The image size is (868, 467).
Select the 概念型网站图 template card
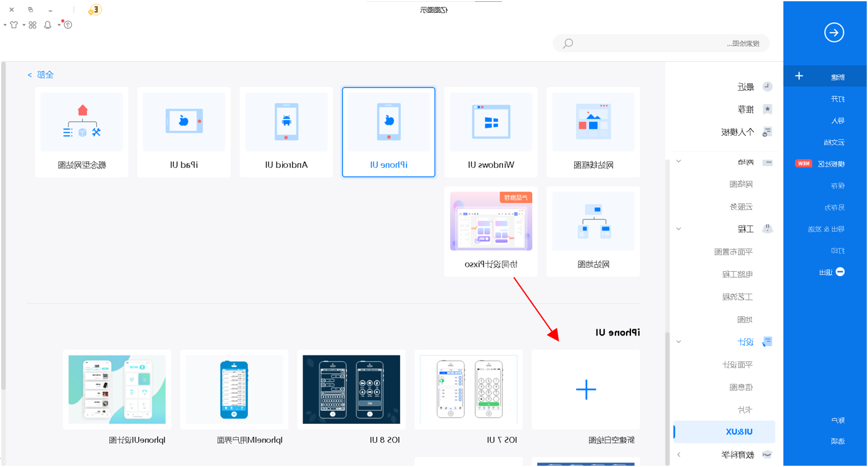point(82,132)
